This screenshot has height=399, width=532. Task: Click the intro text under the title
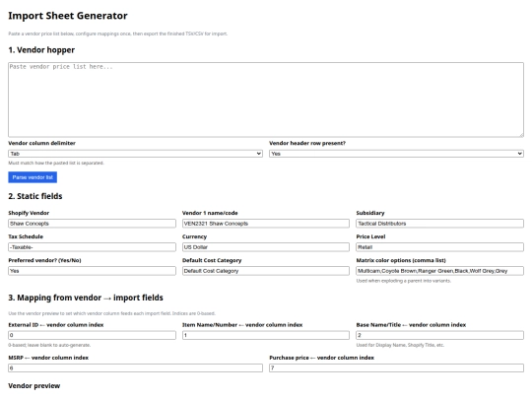pos(118,33)
